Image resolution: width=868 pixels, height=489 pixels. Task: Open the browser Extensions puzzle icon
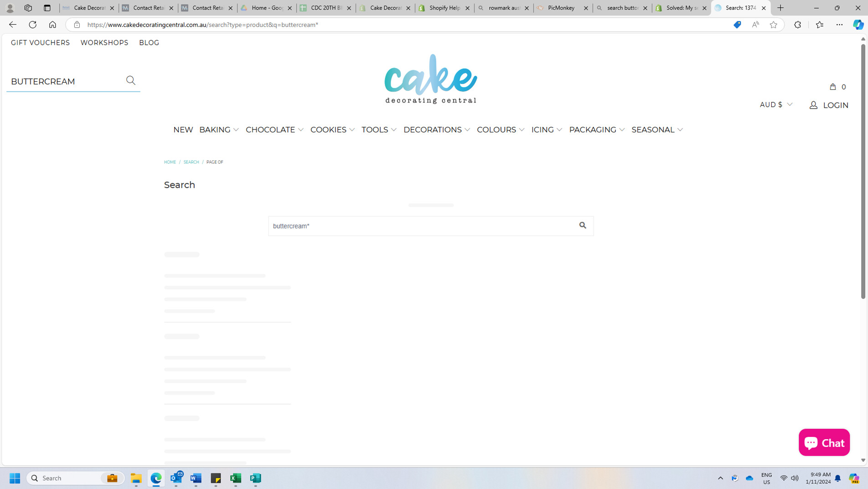797,25
